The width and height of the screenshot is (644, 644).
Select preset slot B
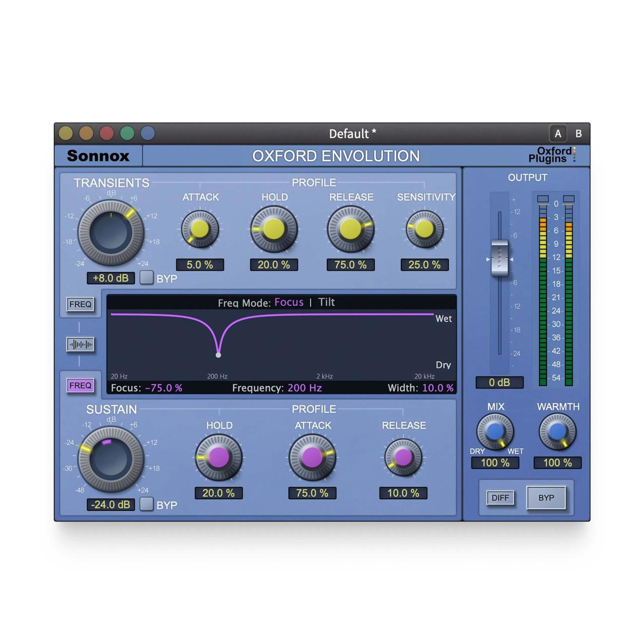pyautogui.click(x=579, y=133)
